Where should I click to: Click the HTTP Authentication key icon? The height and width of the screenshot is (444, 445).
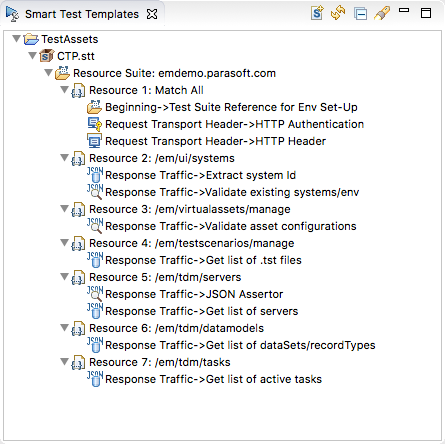(x=95, y=124)
